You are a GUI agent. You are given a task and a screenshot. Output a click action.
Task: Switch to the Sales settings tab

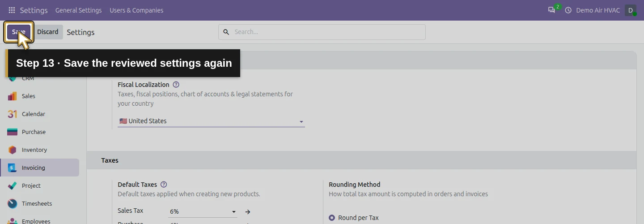pyautogui.click(x=40, y=96)
